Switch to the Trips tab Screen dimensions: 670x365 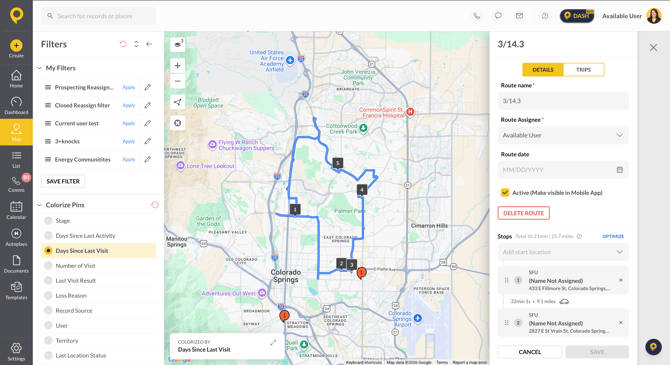(x=583, y=70)
